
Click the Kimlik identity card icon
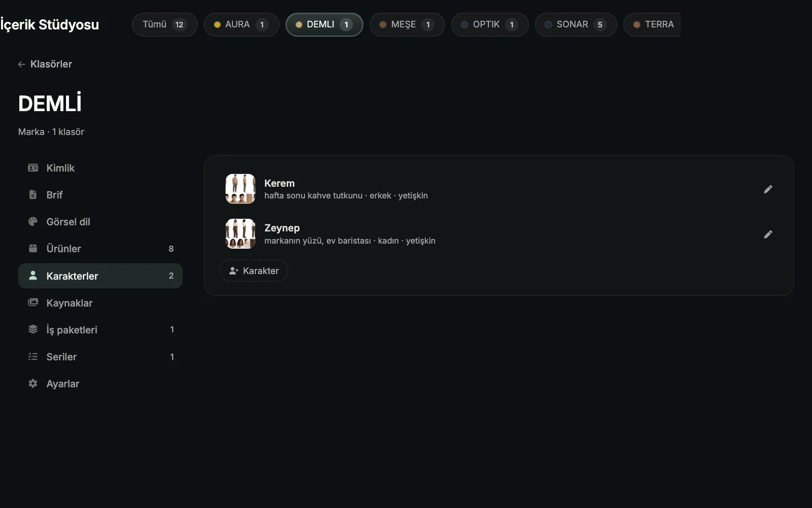click(33, 168)
